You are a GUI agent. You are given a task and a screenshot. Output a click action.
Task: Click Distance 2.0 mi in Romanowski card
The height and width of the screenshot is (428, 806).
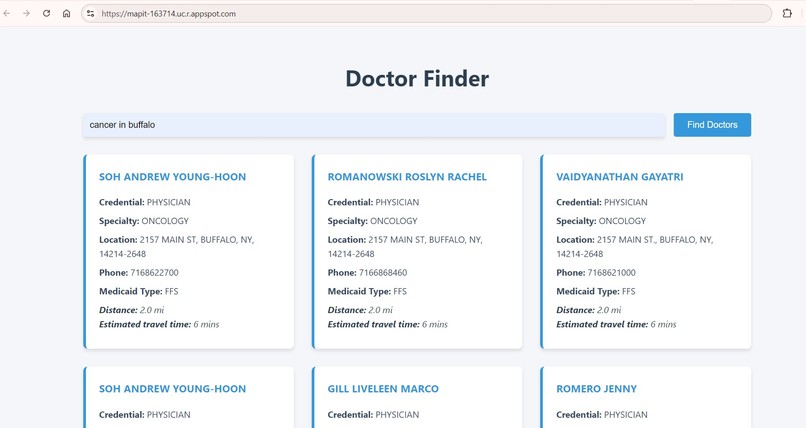360,310
